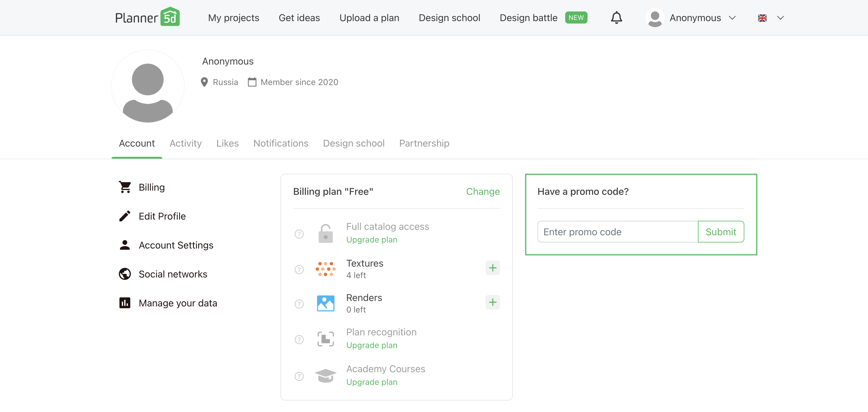The image size is (868, 412).
Task: Click the help icon beside Plan recognition
Action: 299,339
